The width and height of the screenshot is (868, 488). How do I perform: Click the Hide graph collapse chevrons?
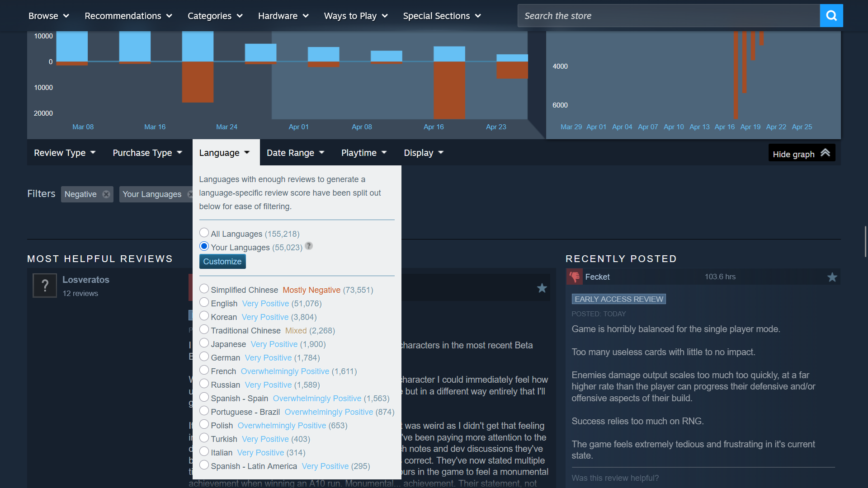click(x=825, y=153)
